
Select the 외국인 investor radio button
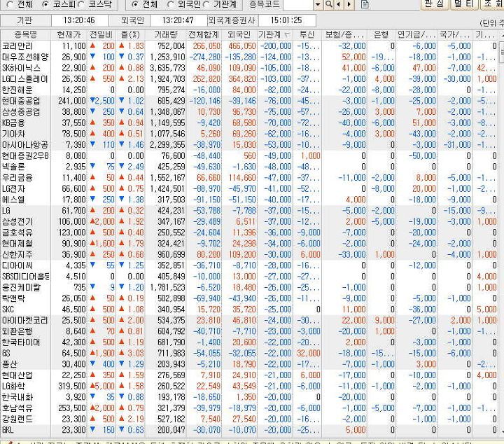[x=171, y=4]
